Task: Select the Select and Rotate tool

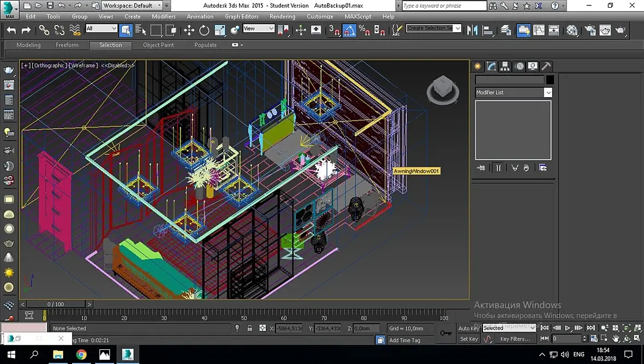Action: coord(204,30)
